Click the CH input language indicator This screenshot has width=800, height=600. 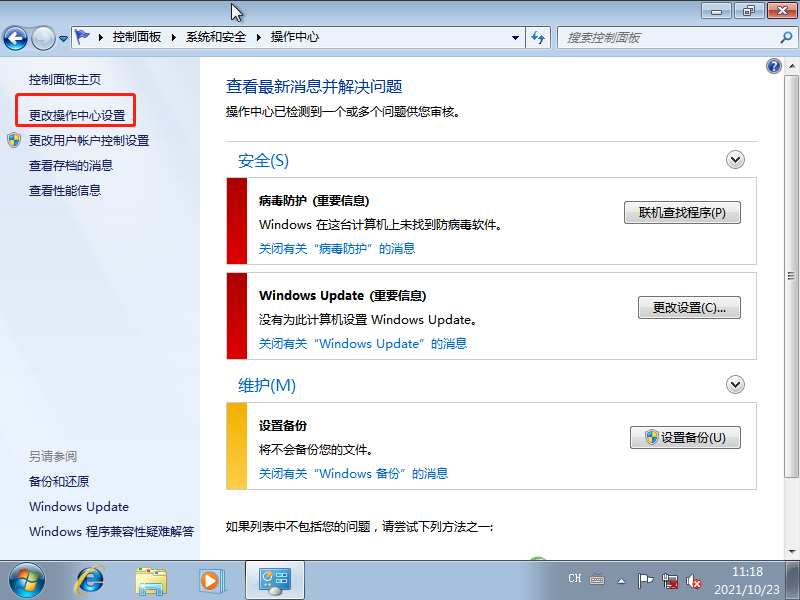[574, 579]
